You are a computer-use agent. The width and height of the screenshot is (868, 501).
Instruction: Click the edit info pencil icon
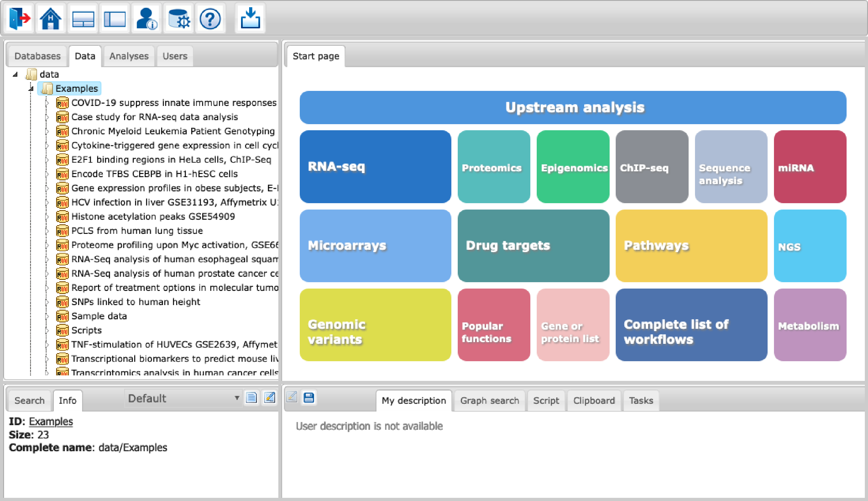(269, 398)
